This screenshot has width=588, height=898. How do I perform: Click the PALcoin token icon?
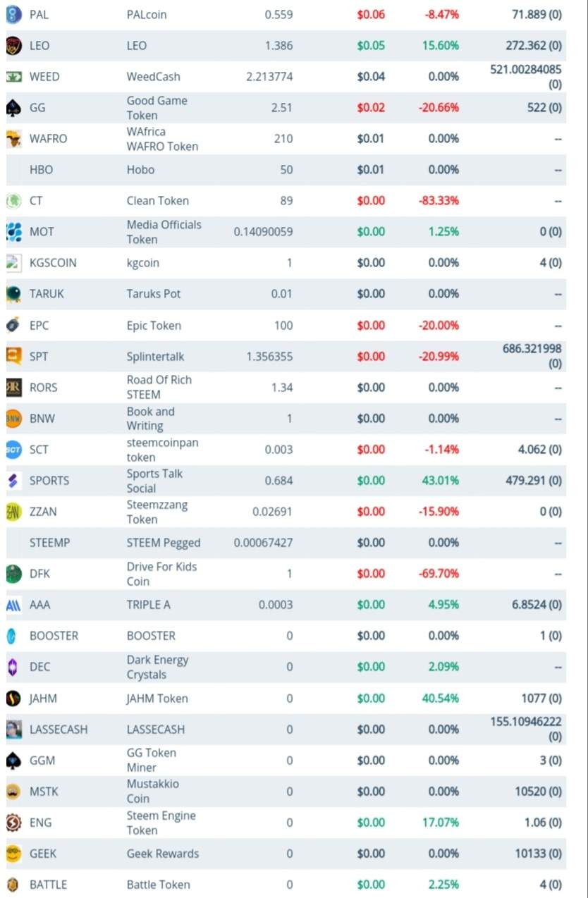click(x=13, y=15)
